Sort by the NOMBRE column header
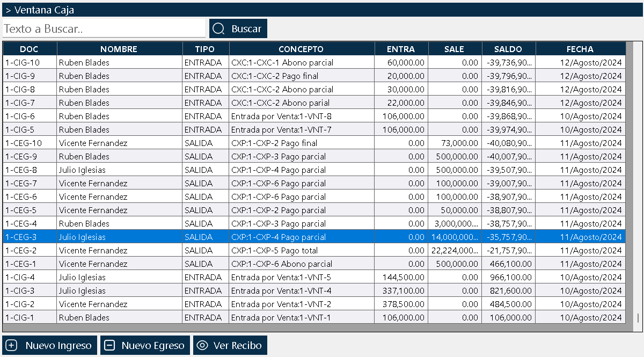Screen dimensions: 644x357 pos(119,49)
